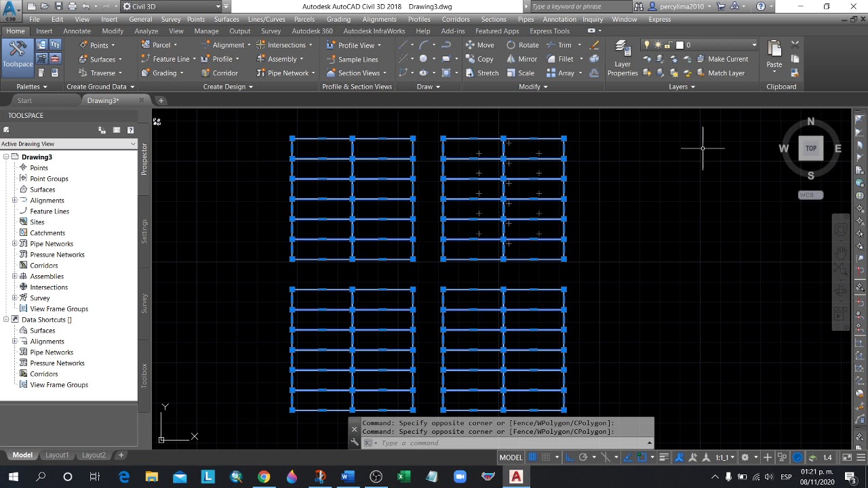Click Sample Lines tool
The width and height of the screenshot is (868, 488).
pos(352,59)
